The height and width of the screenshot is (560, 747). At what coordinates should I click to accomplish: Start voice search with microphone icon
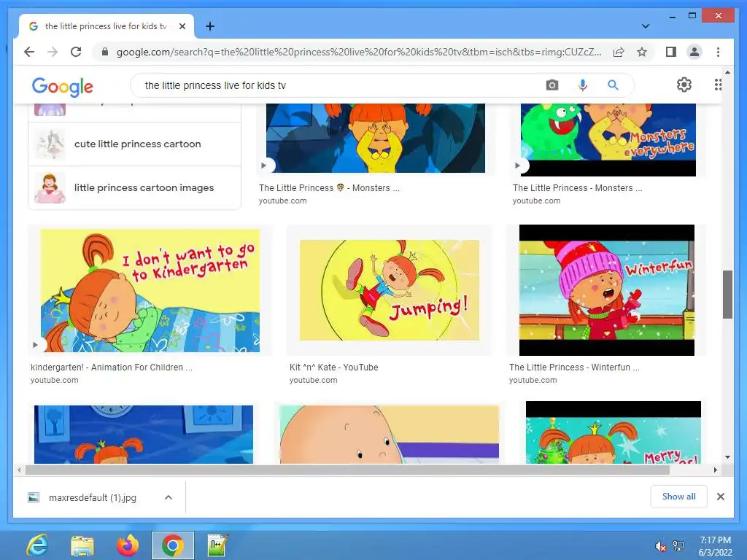(582, 85)
